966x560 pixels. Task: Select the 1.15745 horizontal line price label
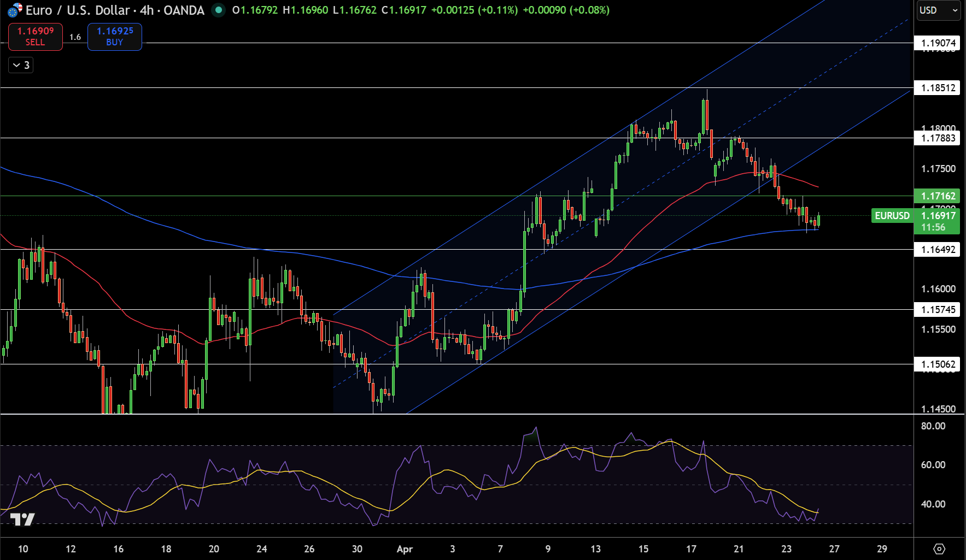(x=938, y=310)
